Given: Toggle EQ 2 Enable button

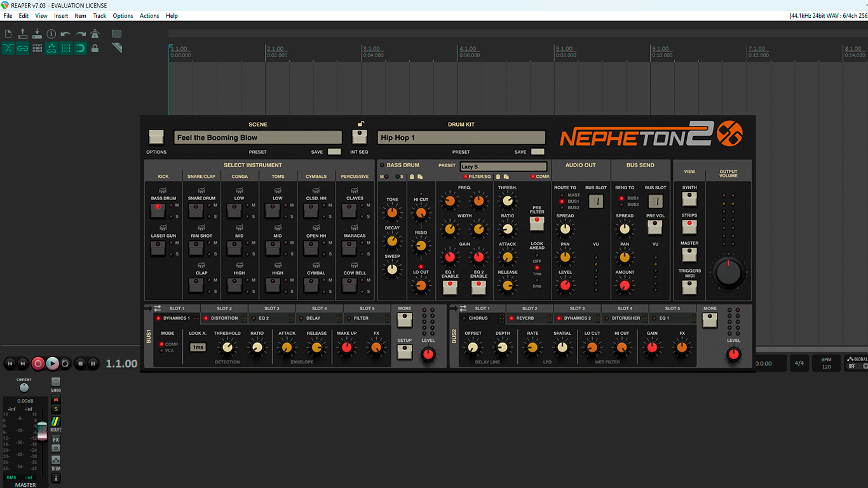Looking at the screenshot, I should [x=478, y=287].
